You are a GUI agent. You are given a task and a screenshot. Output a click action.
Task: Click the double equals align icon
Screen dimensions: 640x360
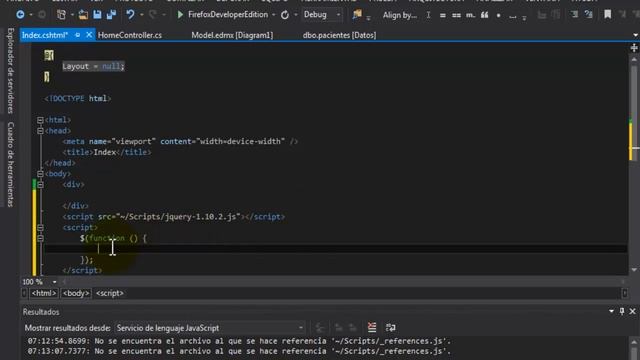pyautogui.click(x=456, y=16)
